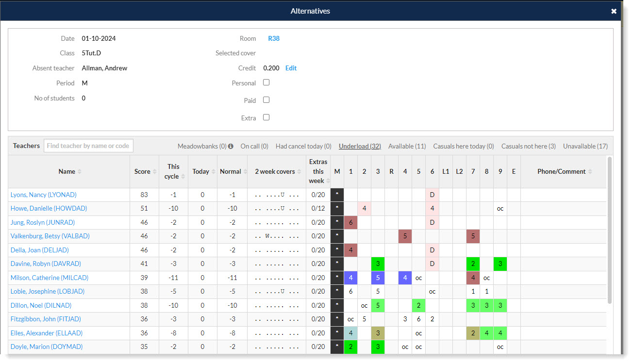Click the class value 5Tut.D

click(92, 53)
